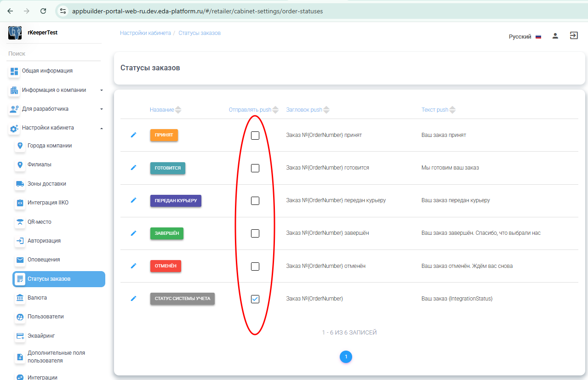Go to Оповещения in the sidebar
Screen dimensions: 588x380
44,260
